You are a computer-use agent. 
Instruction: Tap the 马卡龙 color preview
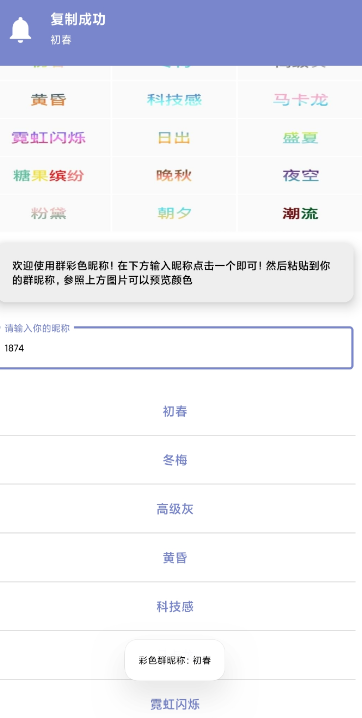click(x=301, y=99)
